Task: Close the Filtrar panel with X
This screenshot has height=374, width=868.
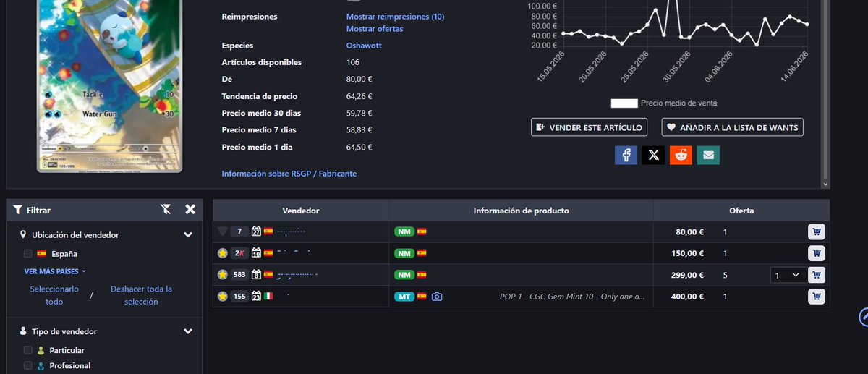Action: click(x=190, y=210)
